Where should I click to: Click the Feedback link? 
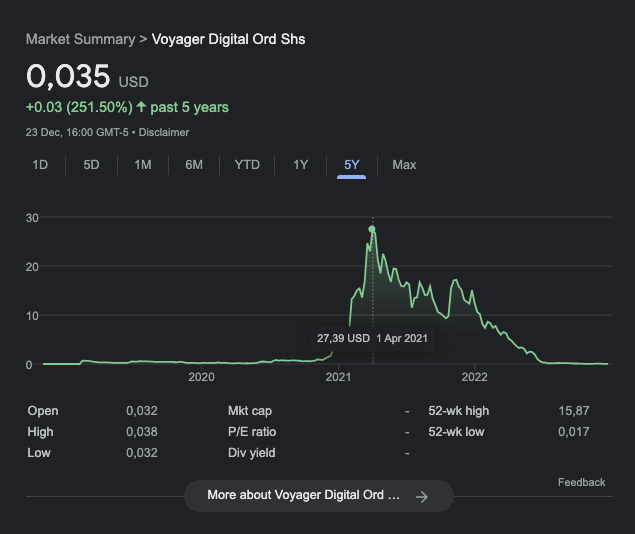tap(582, 482)
